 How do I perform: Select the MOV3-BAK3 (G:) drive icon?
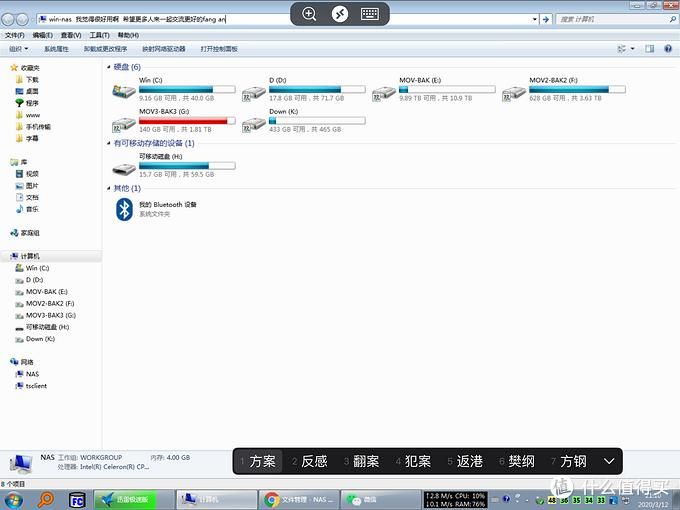tap(125, 126)
